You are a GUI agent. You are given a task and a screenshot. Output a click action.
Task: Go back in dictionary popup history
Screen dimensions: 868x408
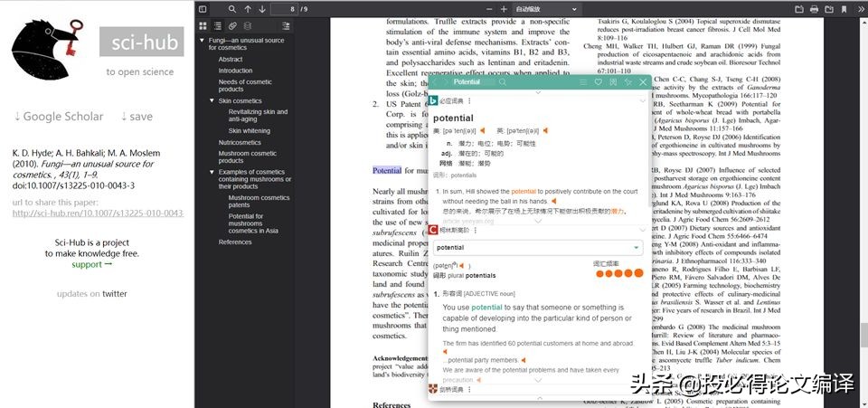[x=435, y=82]
